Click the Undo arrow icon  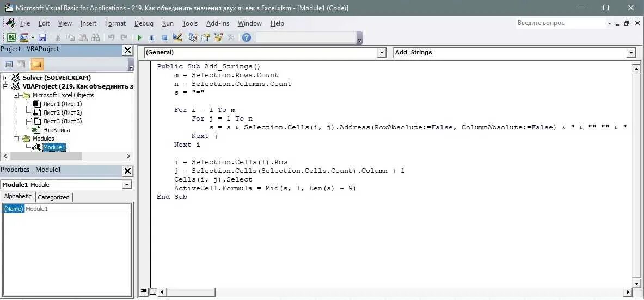(x=111, y=37)
